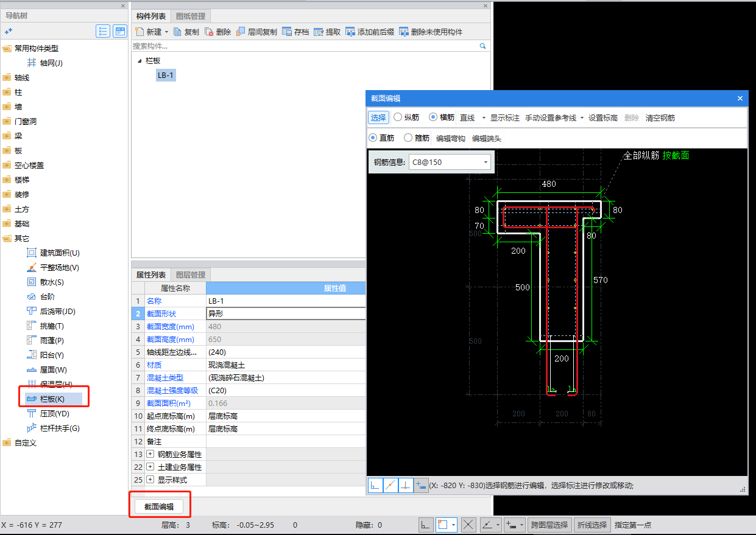Click search magnifier in component search box
The image size is (756, 535).
tap(482, 46)
